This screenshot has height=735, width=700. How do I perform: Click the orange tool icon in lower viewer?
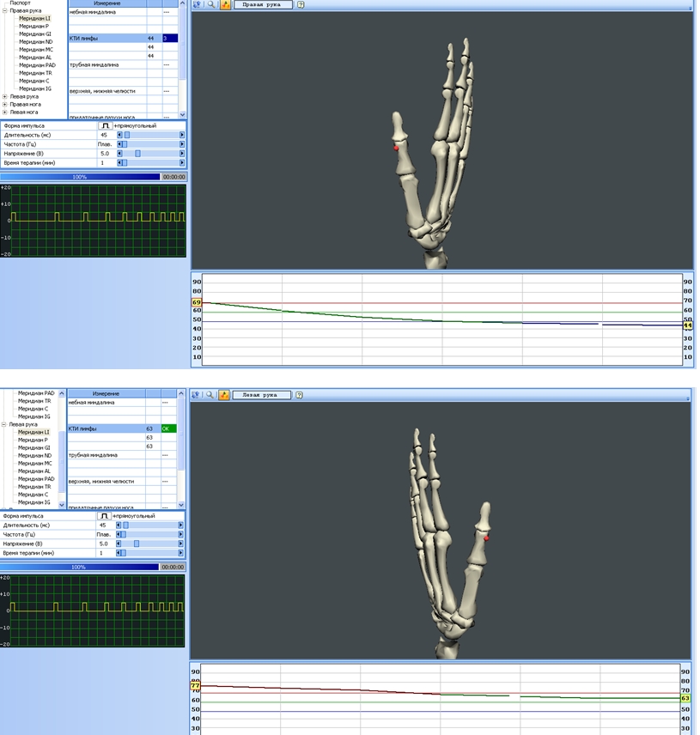pos(224,395)
